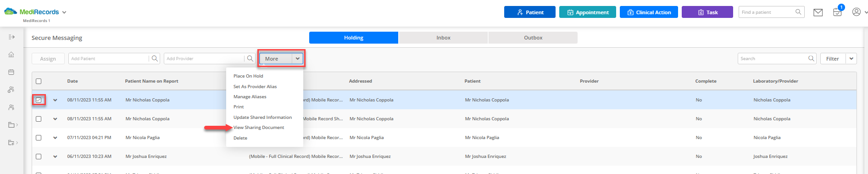Click the Complete column header

coord(706,81)
